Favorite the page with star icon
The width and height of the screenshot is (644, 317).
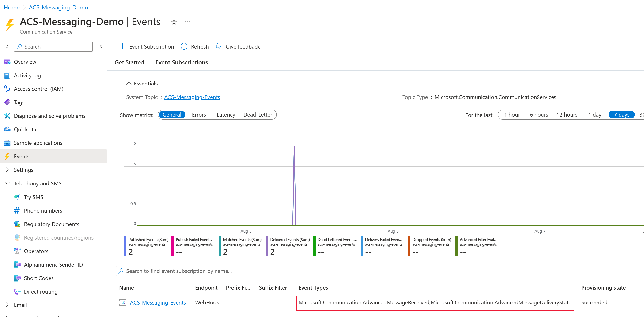(174, 22)
